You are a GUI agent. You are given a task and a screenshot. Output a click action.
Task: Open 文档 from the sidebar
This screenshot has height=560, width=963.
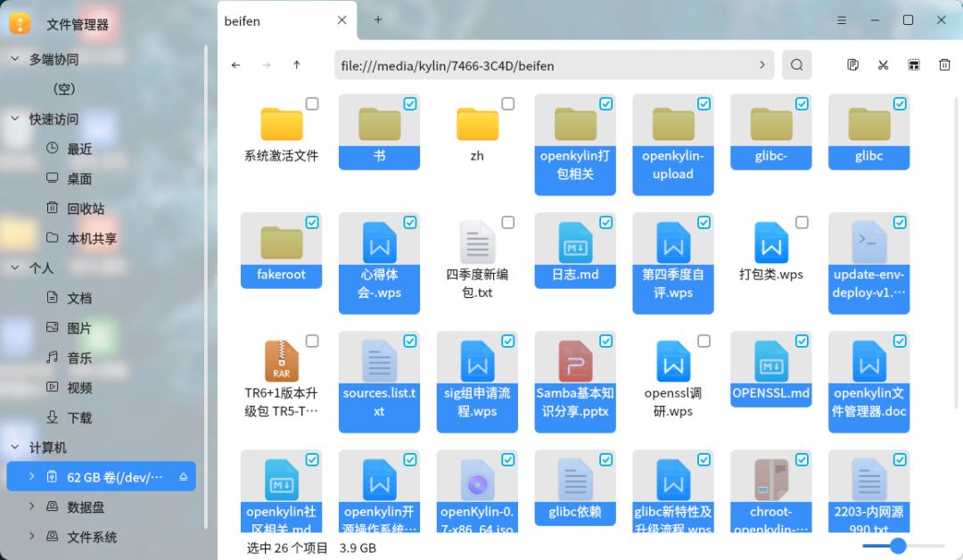[80, 298]
